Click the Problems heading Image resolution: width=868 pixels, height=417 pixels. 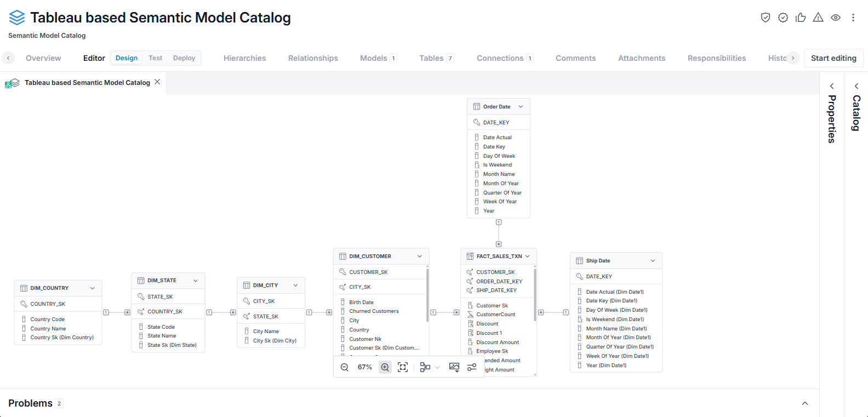click(31, 403)
